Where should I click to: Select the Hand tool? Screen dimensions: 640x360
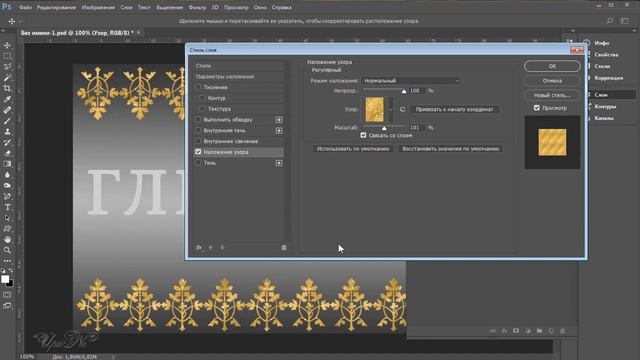[x=7, y=240]
